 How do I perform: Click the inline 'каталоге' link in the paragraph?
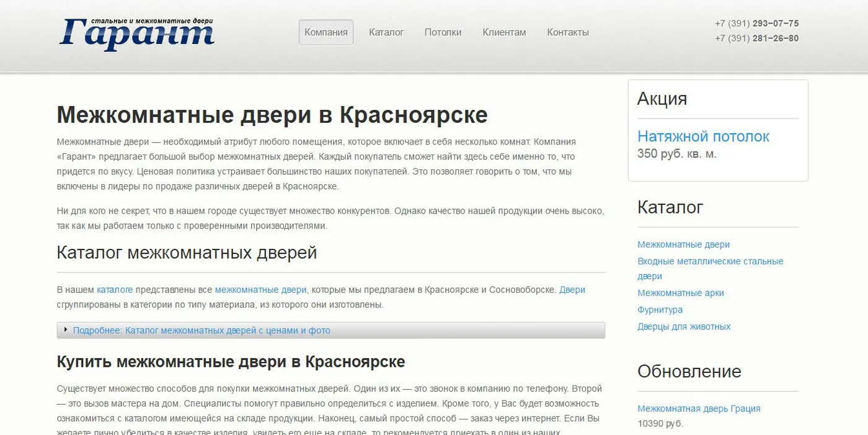[x=115, y=290]
